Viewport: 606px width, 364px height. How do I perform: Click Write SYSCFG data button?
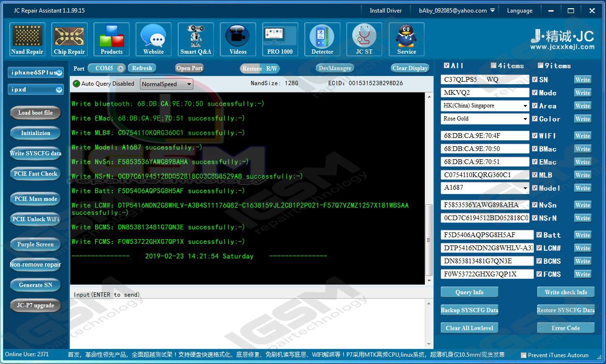pos(35,153)
